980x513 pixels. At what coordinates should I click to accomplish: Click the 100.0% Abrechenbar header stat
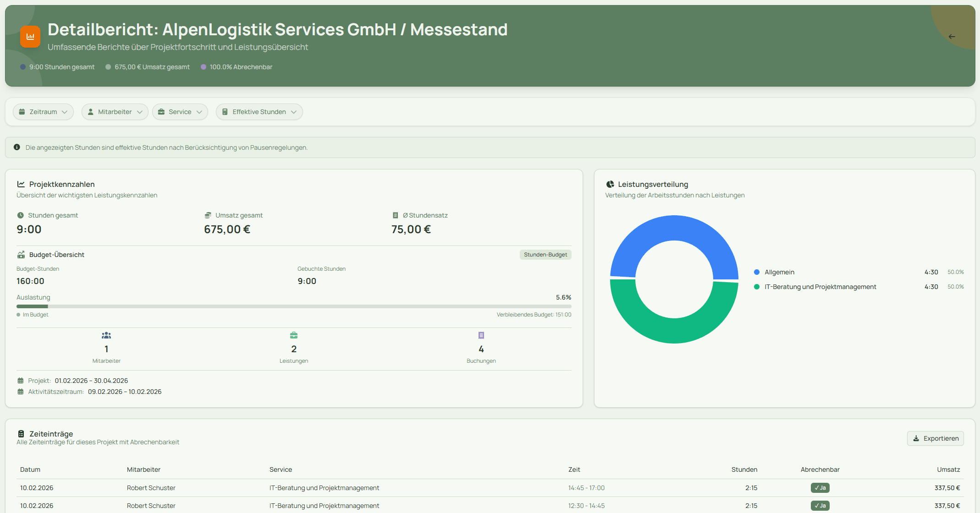pos(237,67)
